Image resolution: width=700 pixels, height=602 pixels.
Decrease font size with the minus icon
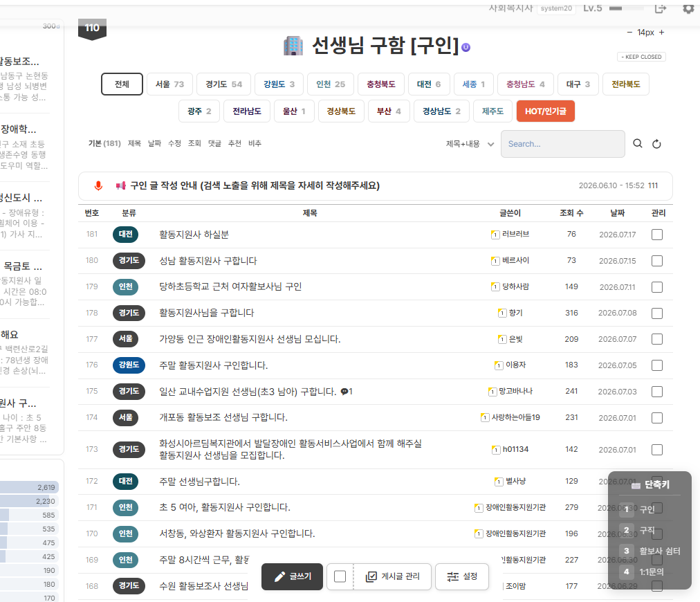click(x=629, y=33)
